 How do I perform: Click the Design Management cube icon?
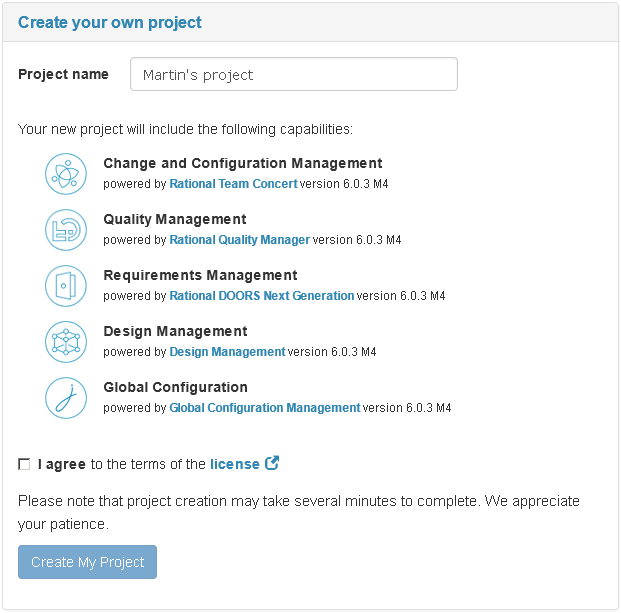(x=66, y=342)
